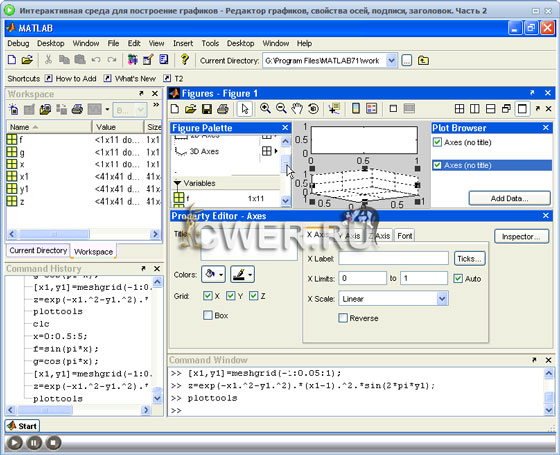
Task: Show more Workspace toolbar items chevron
Action: [x=156, y=105]
